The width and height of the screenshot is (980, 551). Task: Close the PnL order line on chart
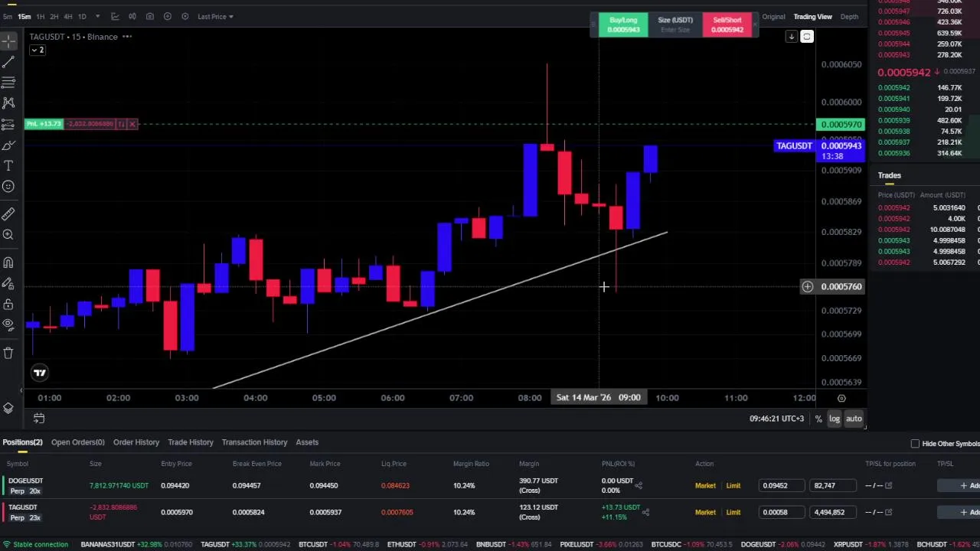coord(132,124)
